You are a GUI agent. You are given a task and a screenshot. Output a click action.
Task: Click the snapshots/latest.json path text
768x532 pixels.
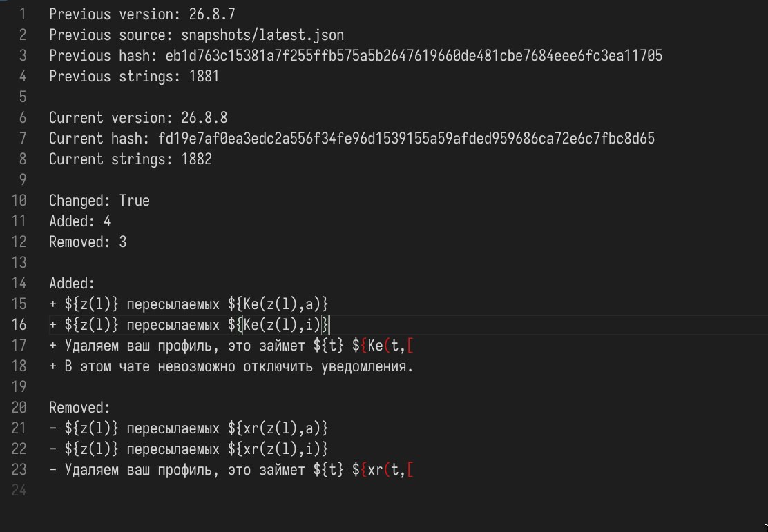(x=262, y=35)
